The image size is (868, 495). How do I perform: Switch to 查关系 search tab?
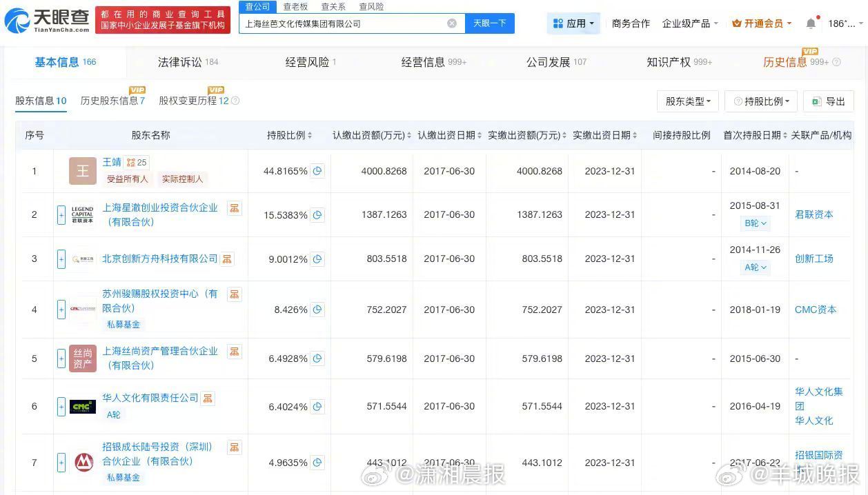tap(333, 6)
